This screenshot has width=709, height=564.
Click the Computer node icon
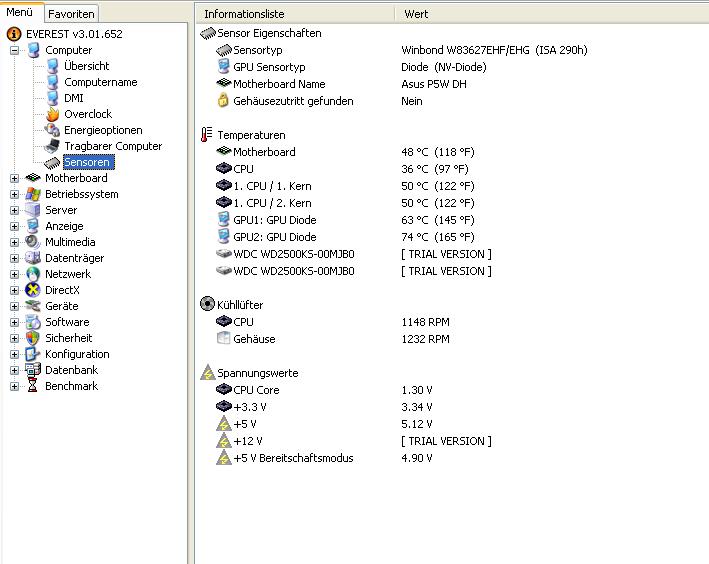coord(33,50)
